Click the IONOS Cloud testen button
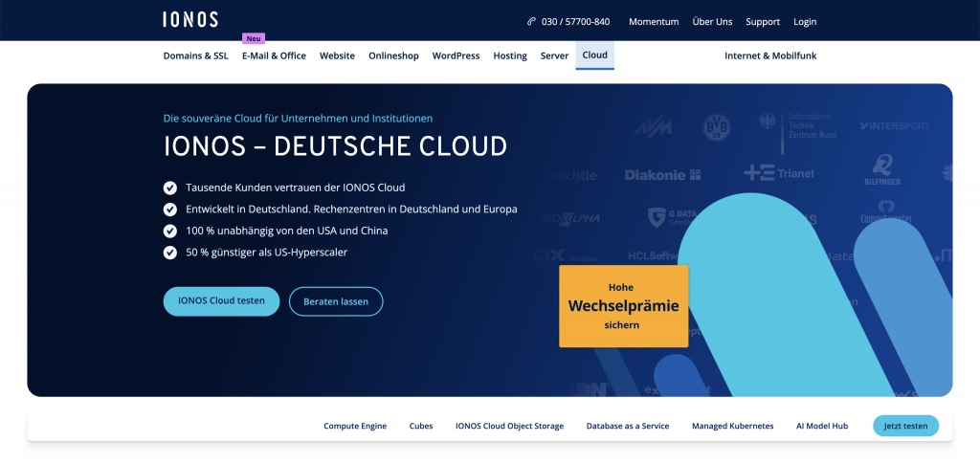The height and width of the screenshot is (464, 980). point(221,301)
